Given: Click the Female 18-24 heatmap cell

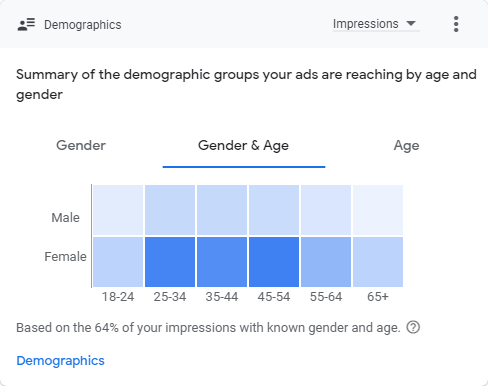Looking at the screenshot, I should click(118, 262).
